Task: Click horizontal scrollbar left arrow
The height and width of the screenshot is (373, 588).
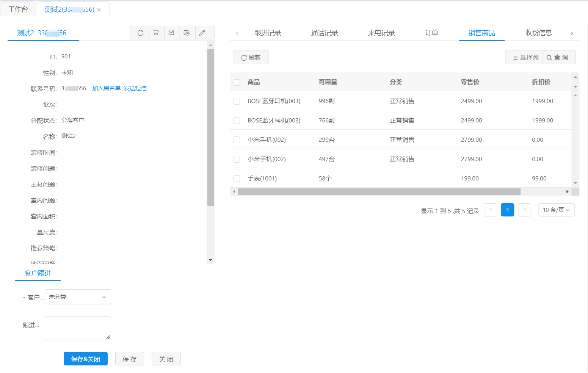Action: click(x=234, y=192)
